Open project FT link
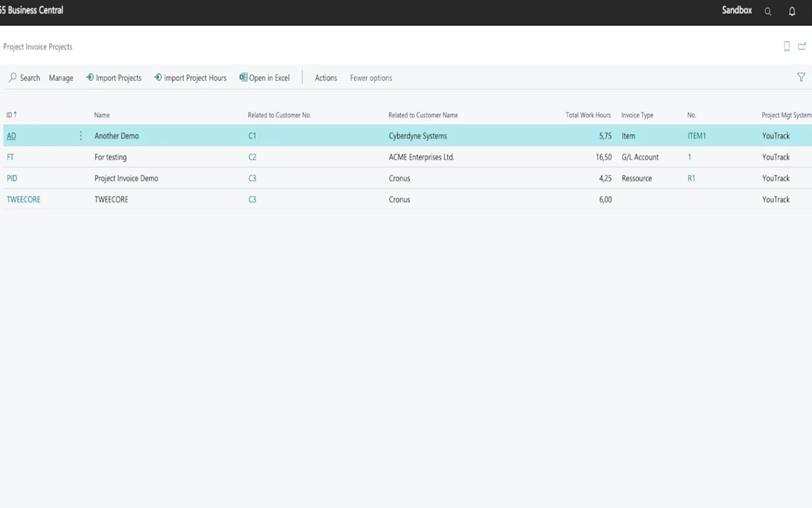Image resolution: width=812 pixels, height=508 pixels. click(10, 157)
